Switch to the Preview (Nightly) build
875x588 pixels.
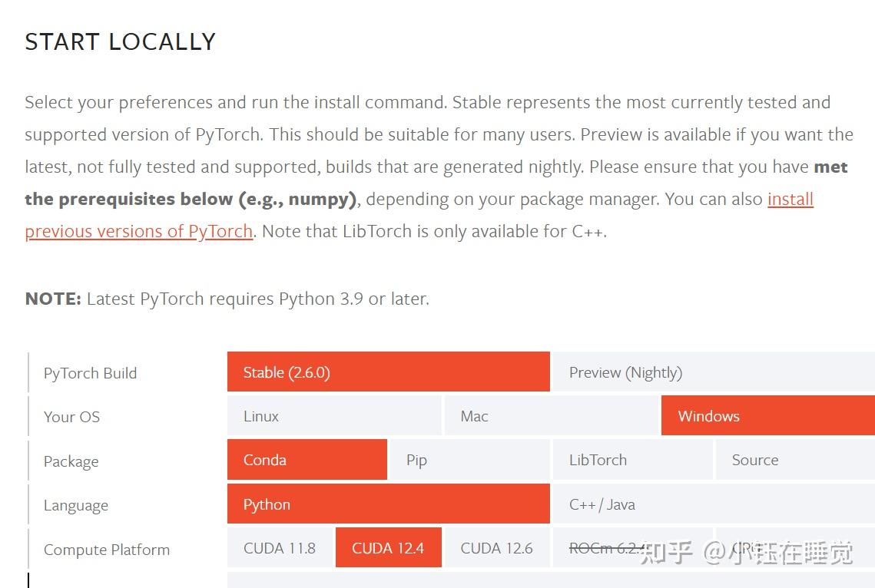click(x=713, y=372)
